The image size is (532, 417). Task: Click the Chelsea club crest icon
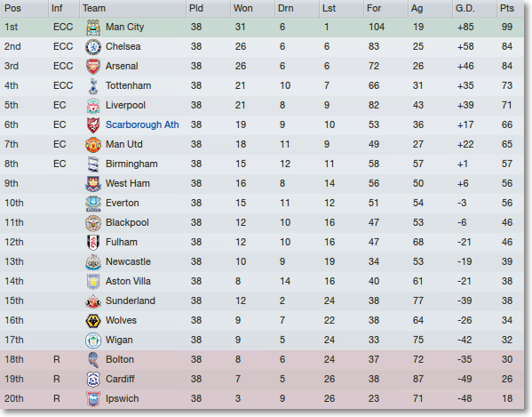(x=93, y=47)
